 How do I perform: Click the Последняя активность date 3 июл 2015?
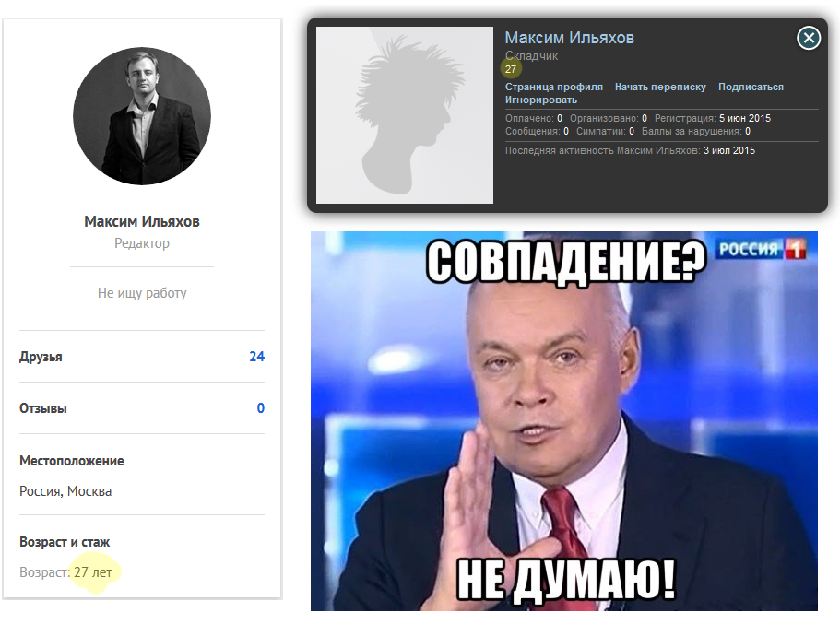point(729,151)
